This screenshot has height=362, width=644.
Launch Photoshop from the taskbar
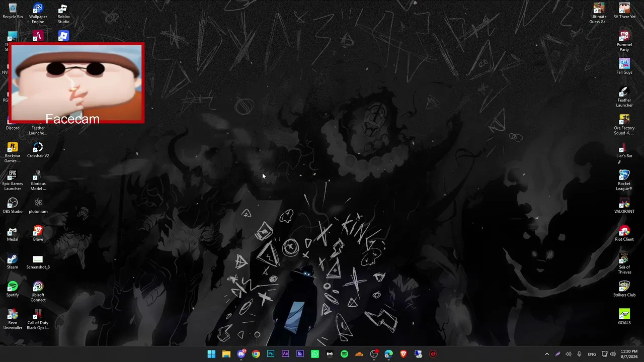271,354
